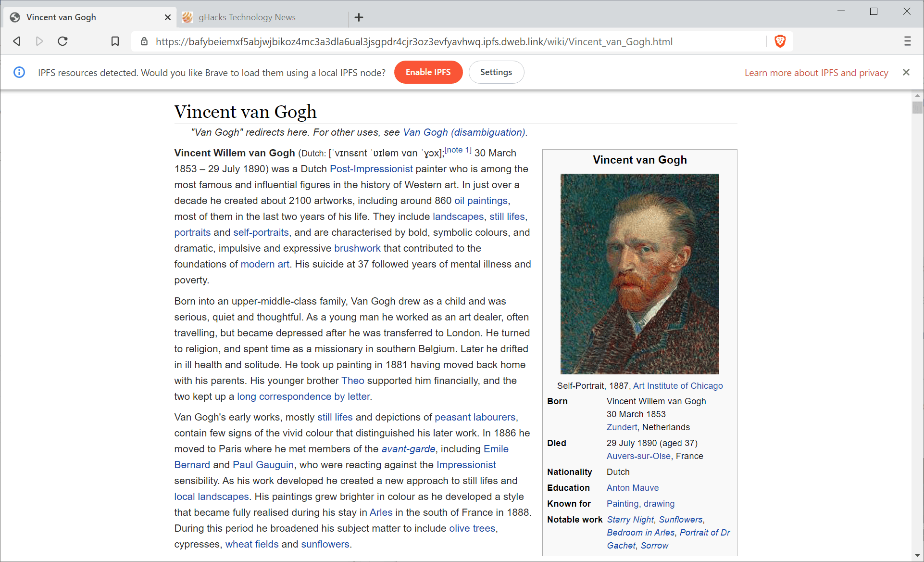The width and height of the screenshot is (924, 562).
Task: Open the note 1 reference
Action: [458, 150]
